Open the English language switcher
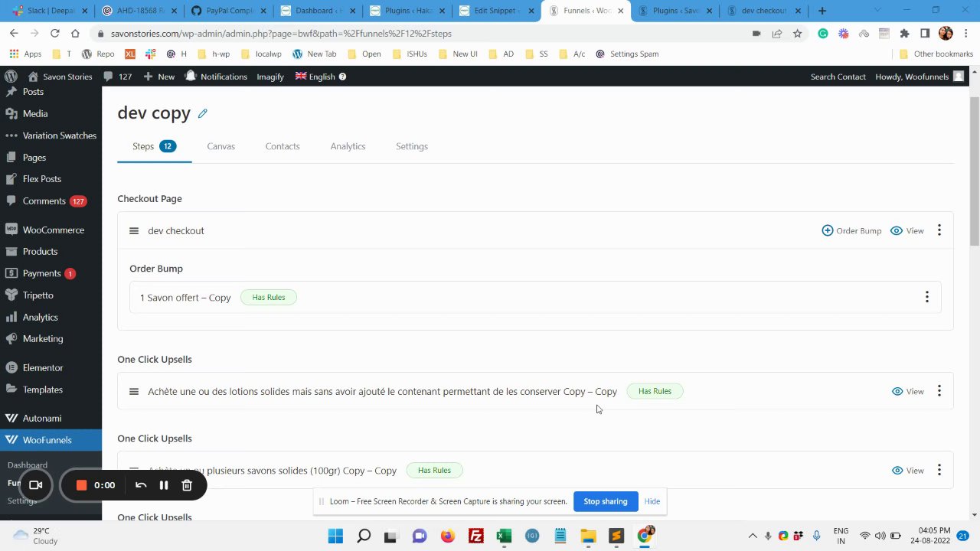Screen dimensions: 980x551 320,77
